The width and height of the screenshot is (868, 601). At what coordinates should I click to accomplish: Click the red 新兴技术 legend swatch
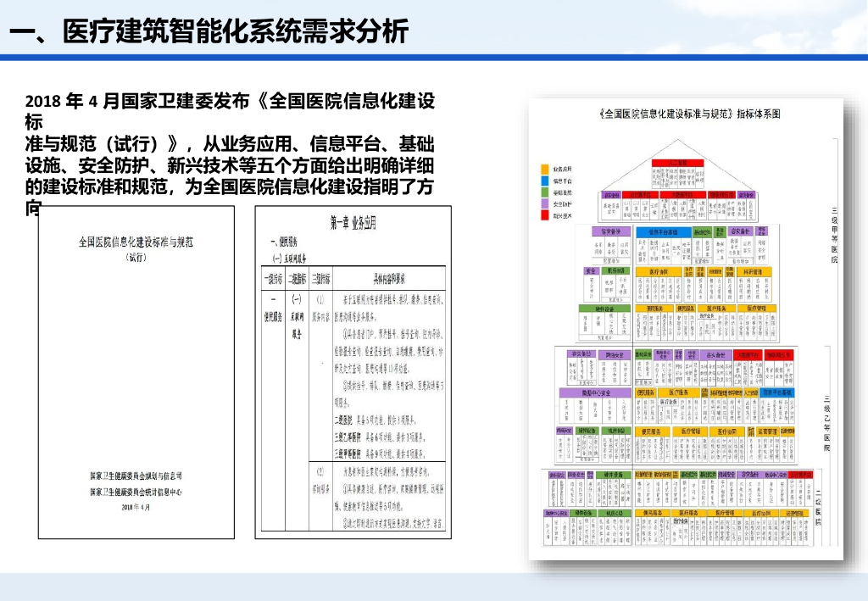click(545, 216)
